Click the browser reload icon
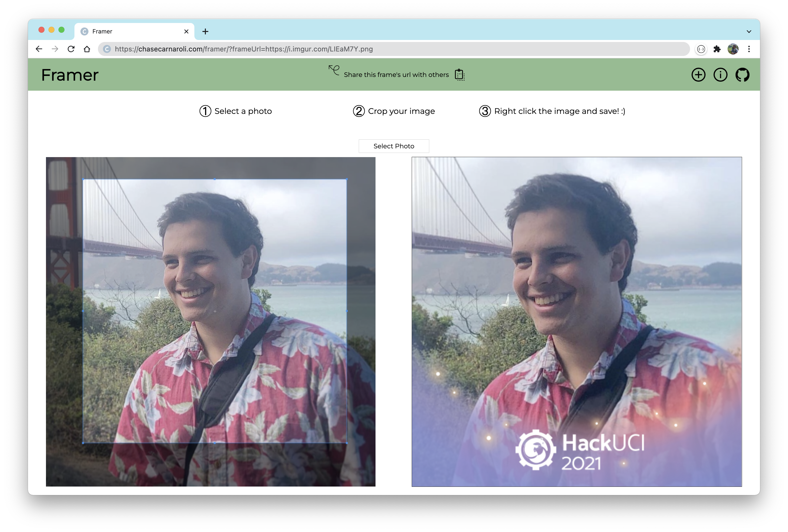 (71, 49)
